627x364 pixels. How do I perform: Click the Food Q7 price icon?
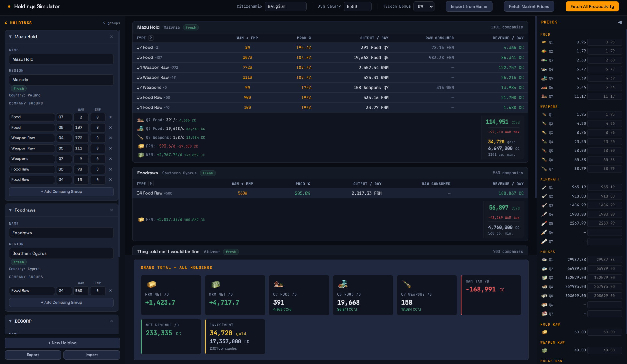pyautogui.click(x=544, y=96)
